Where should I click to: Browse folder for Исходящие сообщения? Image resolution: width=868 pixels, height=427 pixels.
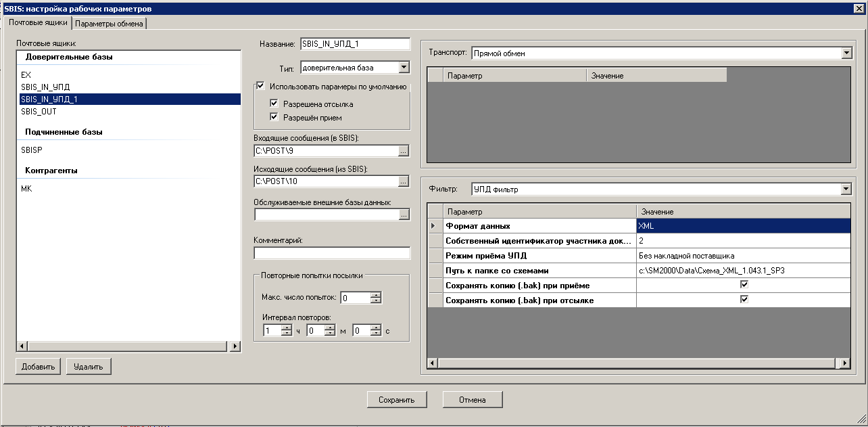(x=404, y=181)
